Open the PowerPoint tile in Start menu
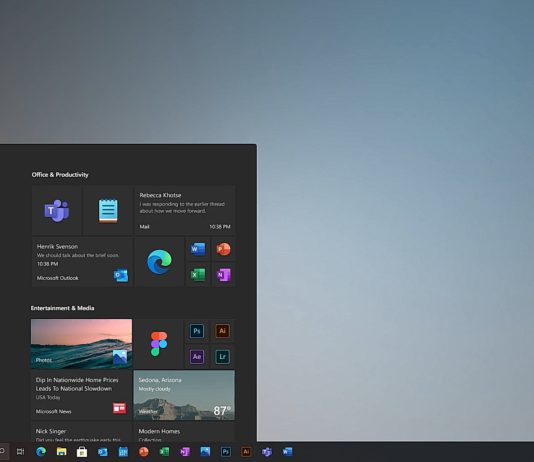Viewport: 534px width, 462px height. point(223,249)
